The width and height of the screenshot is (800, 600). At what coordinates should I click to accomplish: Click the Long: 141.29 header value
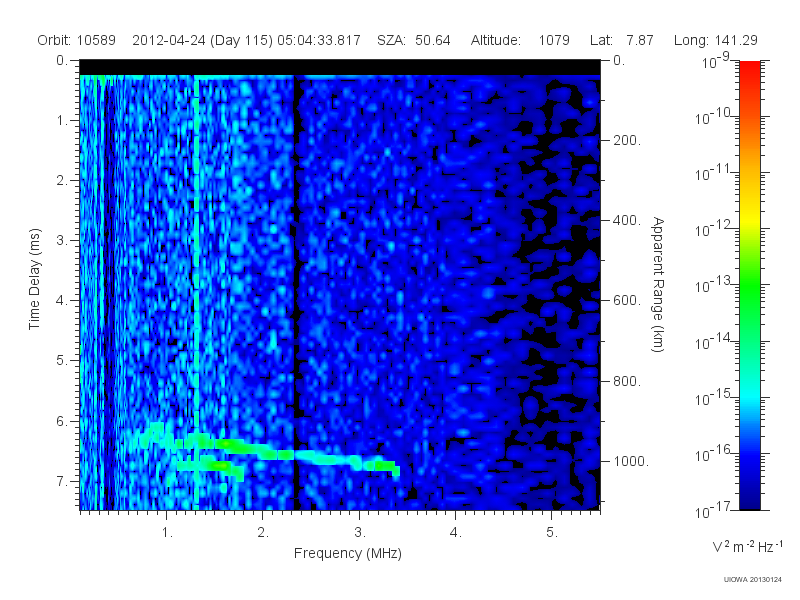click(x=715, y=40)
